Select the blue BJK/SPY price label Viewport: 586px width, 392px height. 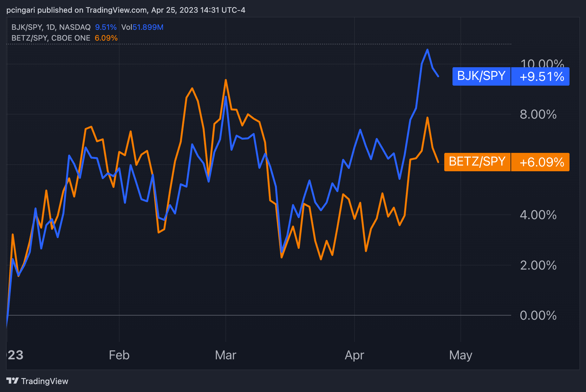(x=481, y=76)
